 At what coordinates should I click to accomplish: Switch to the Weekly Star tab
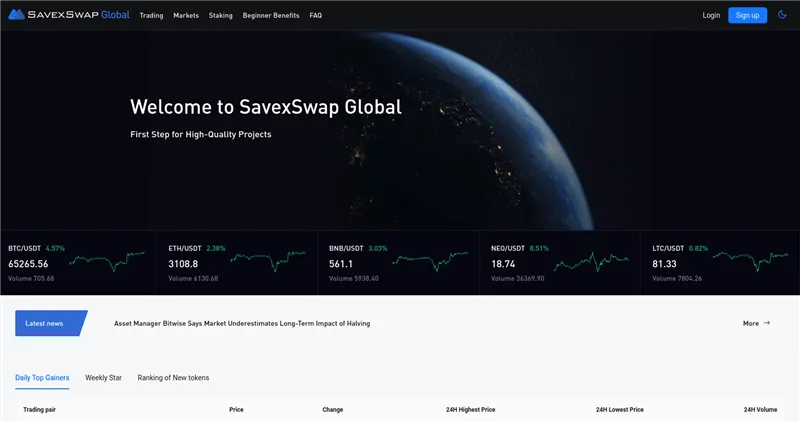tap(104, 378)
